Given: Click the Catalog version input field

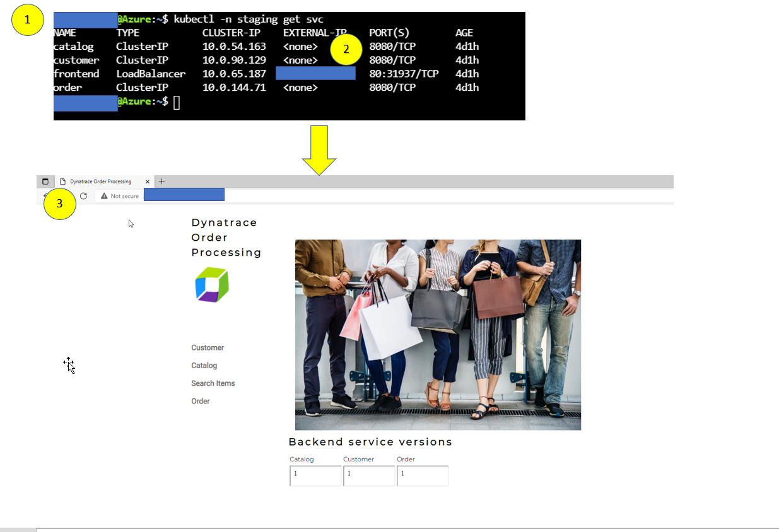Looking at the screenshot, I should click(x=315, y=475).
